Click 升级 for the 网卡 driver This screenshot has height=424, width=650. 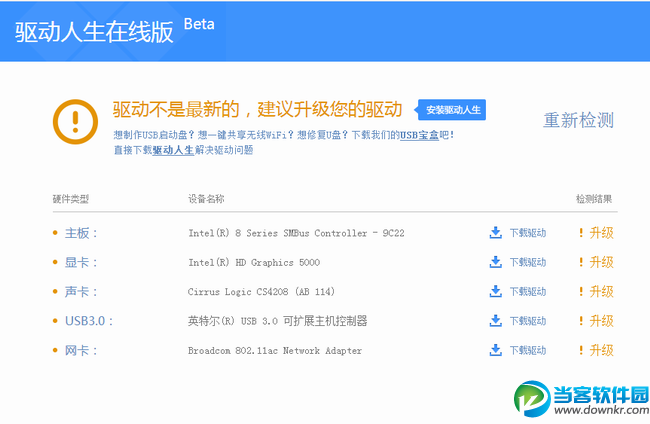pos(601,351)
